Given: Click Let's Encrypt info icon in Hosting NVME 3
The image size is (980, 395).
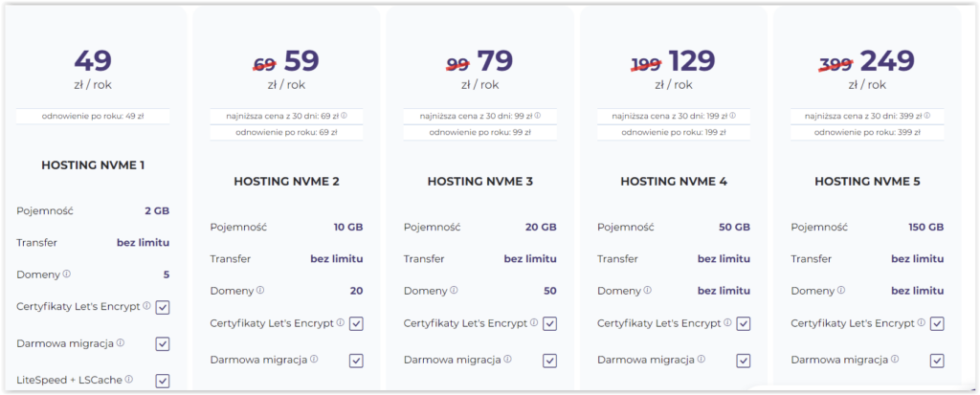Looking at the screenshot, I should pos(534,323).
